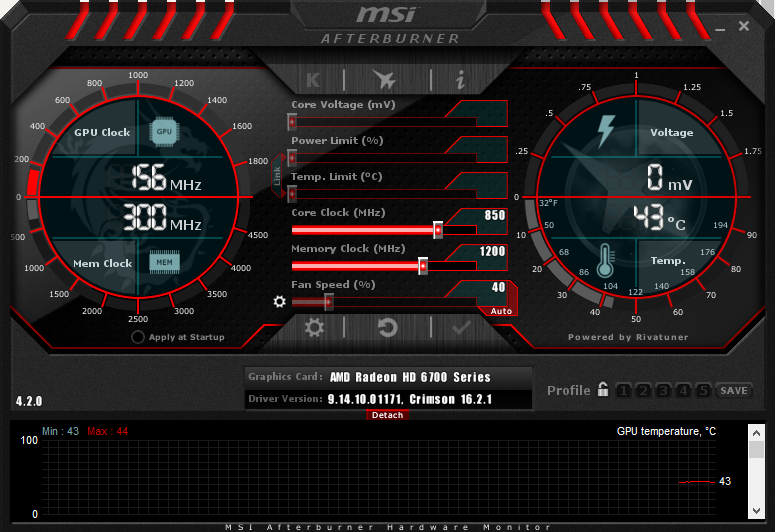The height and width of the screenshot is (532, 775).
Task: Click the lightning bolt voltage icon
Action: [x=605, y=132]
